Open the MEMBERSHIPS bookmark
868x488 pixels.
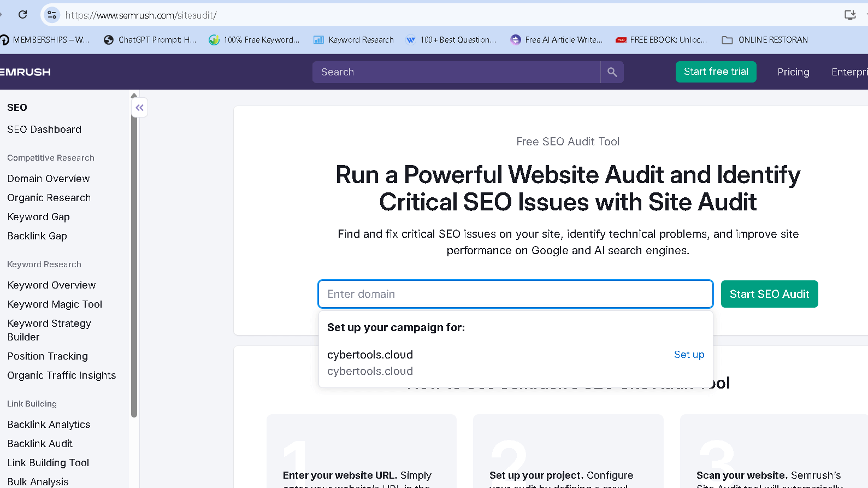click(x=45, y=40)
